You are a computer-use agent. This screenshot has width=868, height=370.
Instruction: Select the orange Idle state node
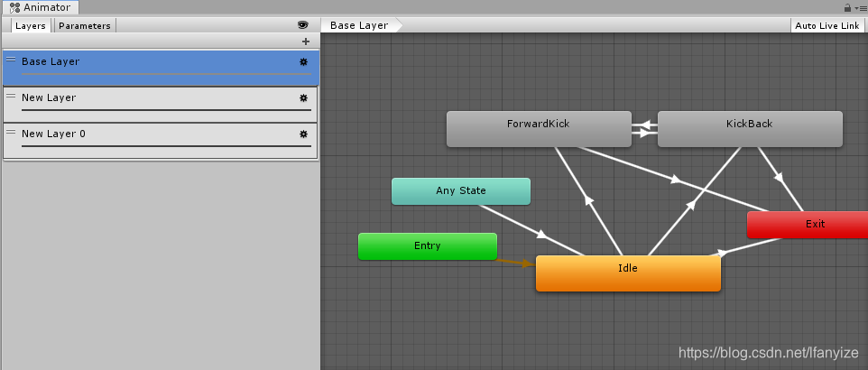pyautogui.click(x=628, y=273)
